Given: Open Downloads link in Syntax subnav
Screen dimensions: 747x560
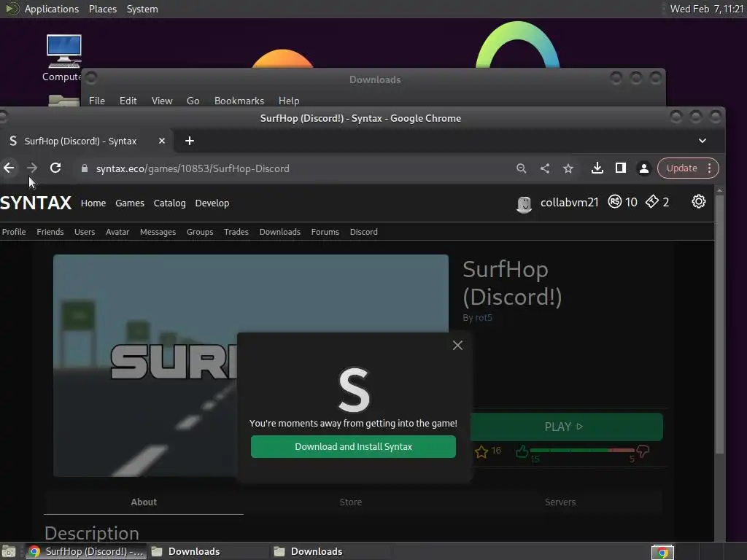Looking at the screenshot, I should (x=279, y=232).
